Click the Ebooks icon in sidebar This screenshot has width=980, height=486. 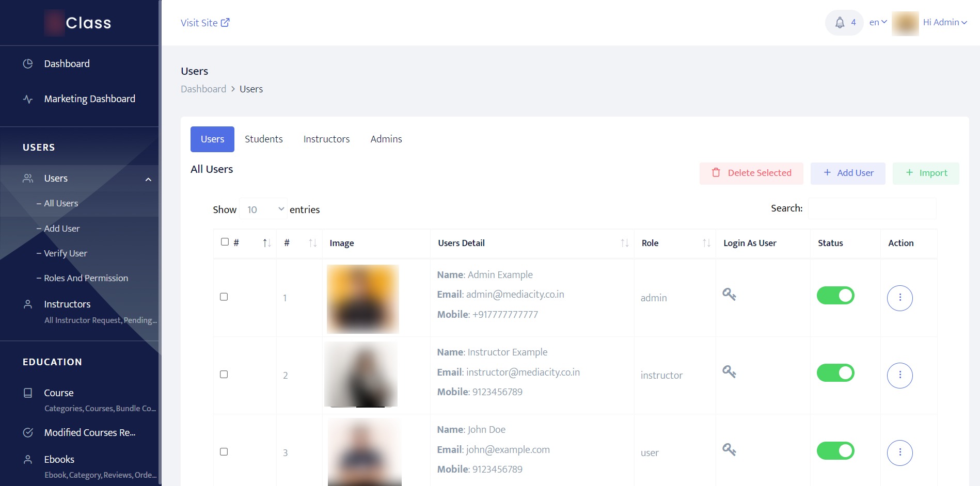[x=28, y=459]
